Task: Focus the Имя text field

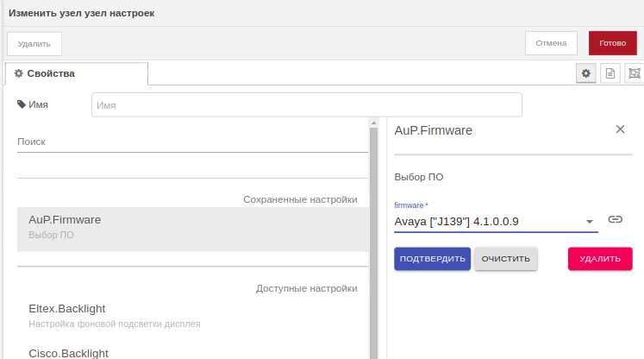Action: (x=306, y=104)
